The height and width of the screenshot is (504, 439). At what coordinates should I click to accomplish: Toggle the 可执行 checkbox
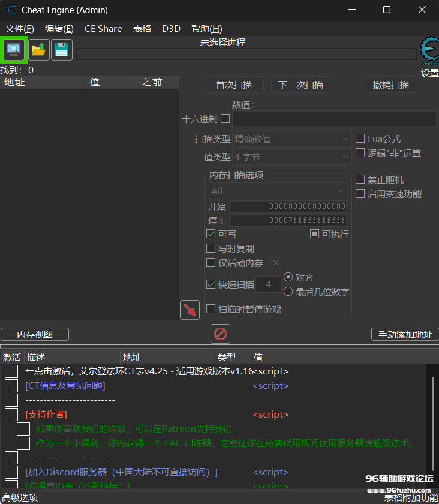(x=314, y=233)
